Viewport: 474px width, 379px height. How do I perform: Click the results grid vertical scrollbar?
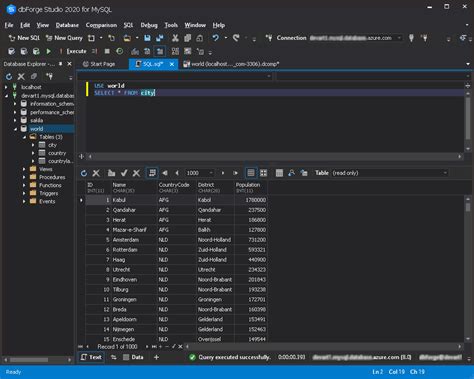[468, 269]
